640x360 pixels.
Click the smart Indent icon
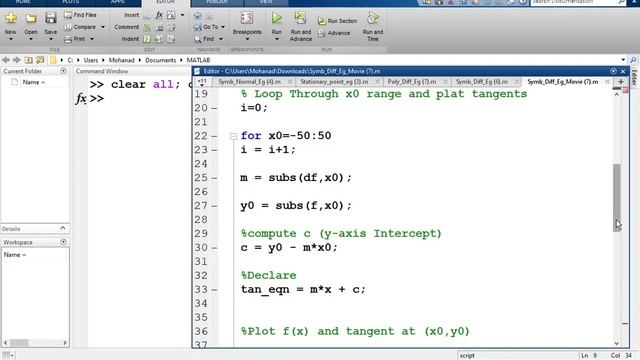(147, 39)
